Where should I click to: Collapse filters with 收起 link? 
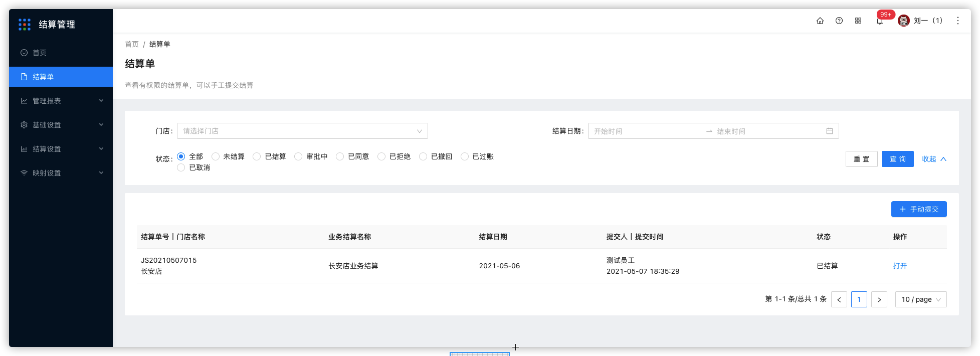coord(934,159)
